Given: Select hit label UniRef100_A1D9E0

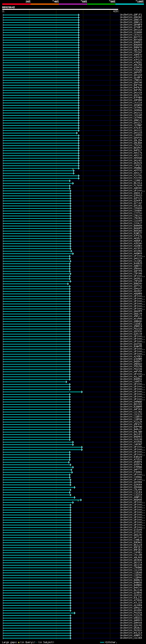Looking at the screenshot, I should [x=131, y=246].
